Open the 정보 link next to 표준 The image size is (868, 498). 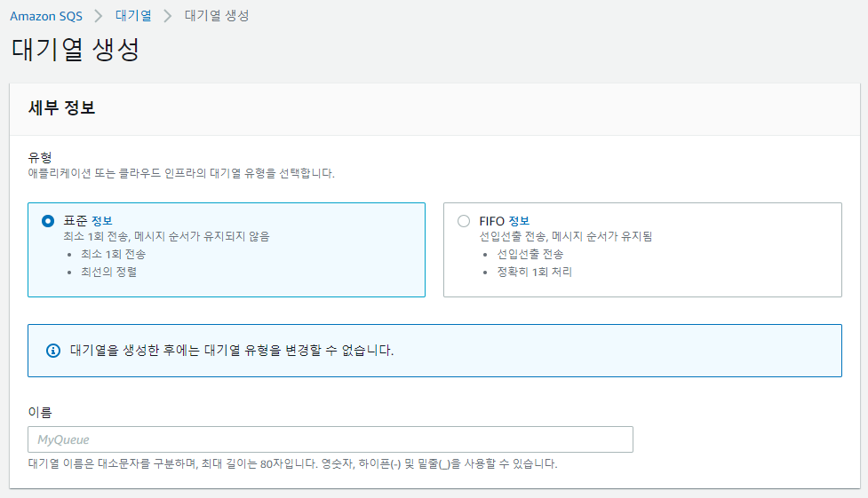(102, 221)
